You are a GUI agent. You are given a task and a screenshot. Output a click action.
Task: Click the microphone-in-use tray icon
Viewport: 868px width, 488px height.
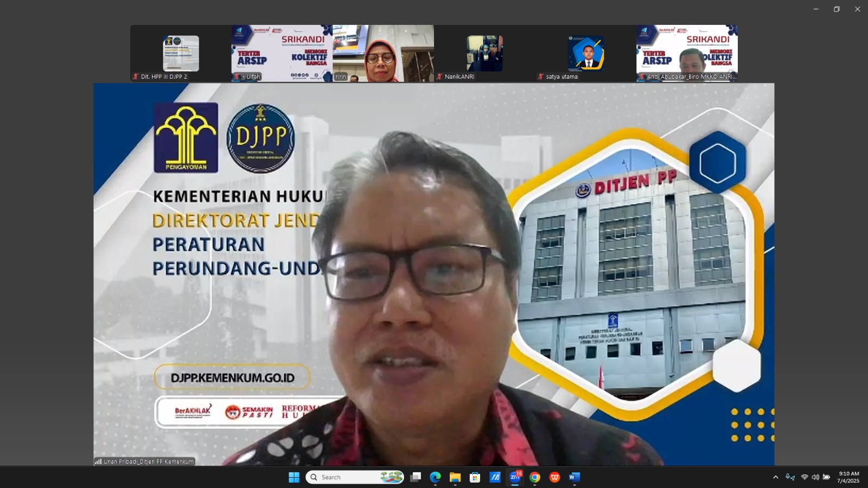point(790,477)
